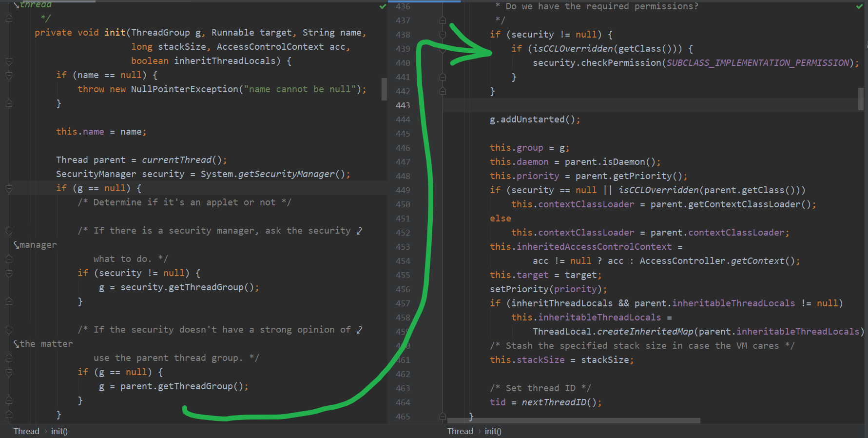Screen dimensions: 868x438
Task: Click 'parent.getThreadGroup();' in the left pane
Action: click(x=184, y=386)
